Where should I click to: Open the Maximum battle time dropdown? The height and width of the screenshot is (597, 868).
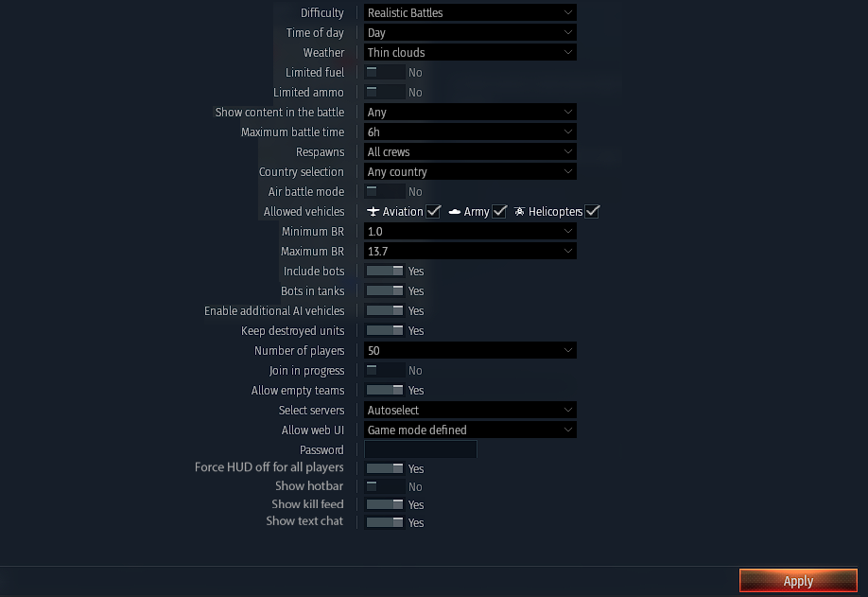[470, 132]
